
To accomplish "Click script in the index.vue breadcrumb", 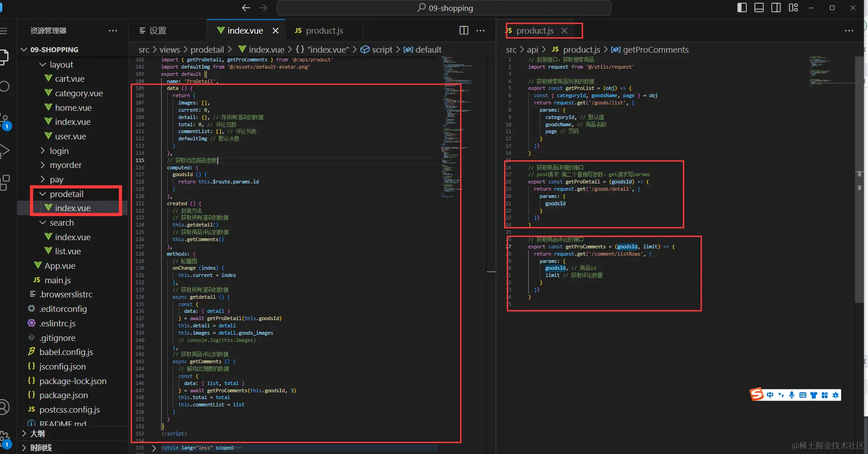I will click(x=382, y=49).
